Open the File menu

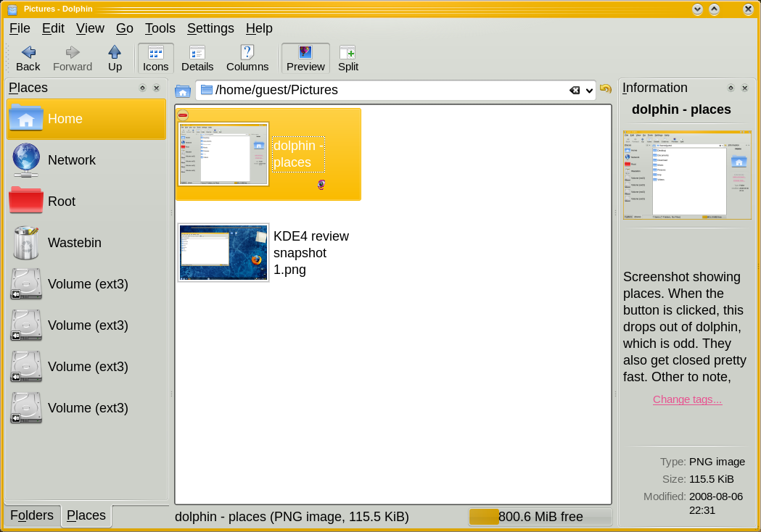pos(20,28)
